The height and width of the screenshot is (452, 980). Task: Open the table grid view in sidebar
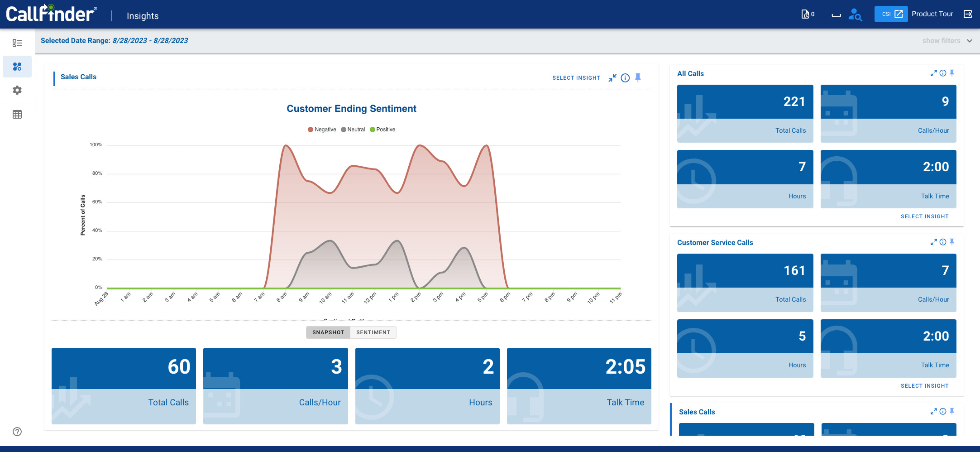coord(17,115)
